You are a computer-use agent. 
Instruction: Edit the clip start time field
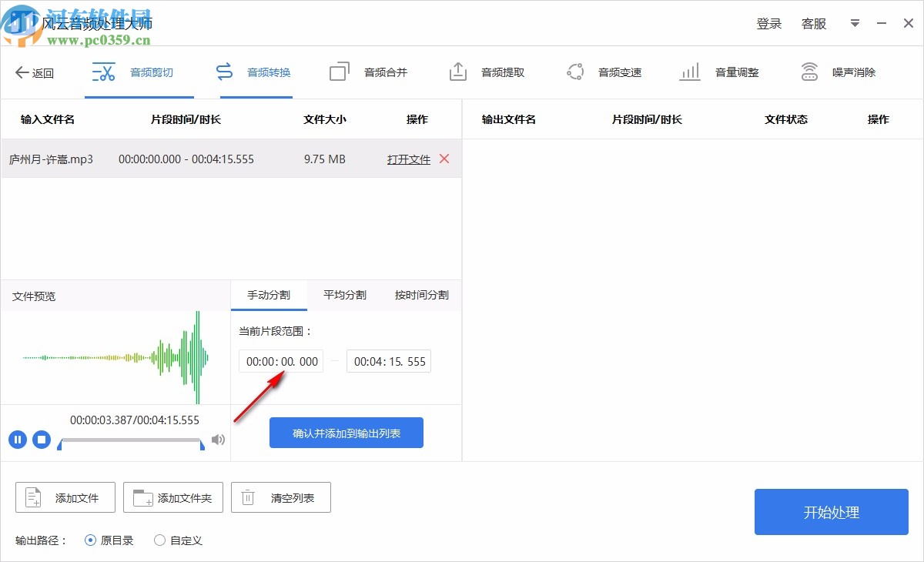click(281, 361)
